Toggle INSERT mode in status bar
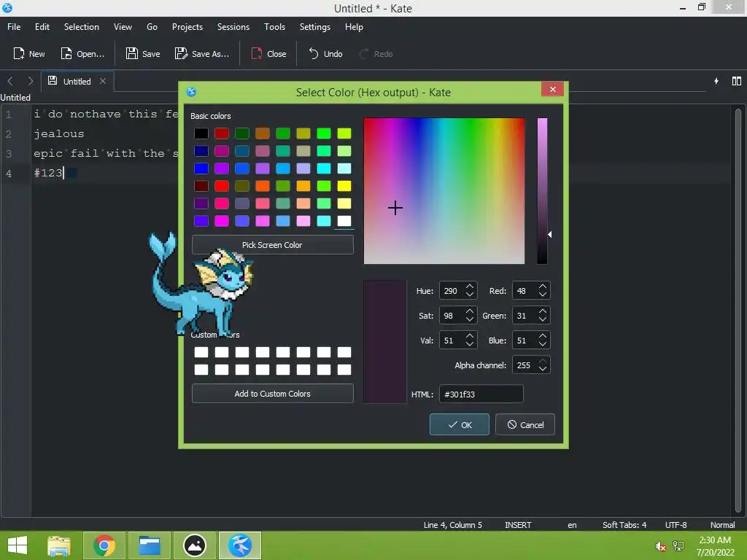 [518, 525]
